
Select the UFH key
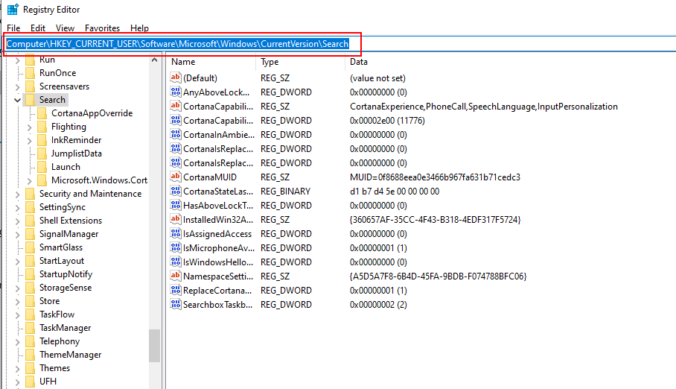point(48,381)
